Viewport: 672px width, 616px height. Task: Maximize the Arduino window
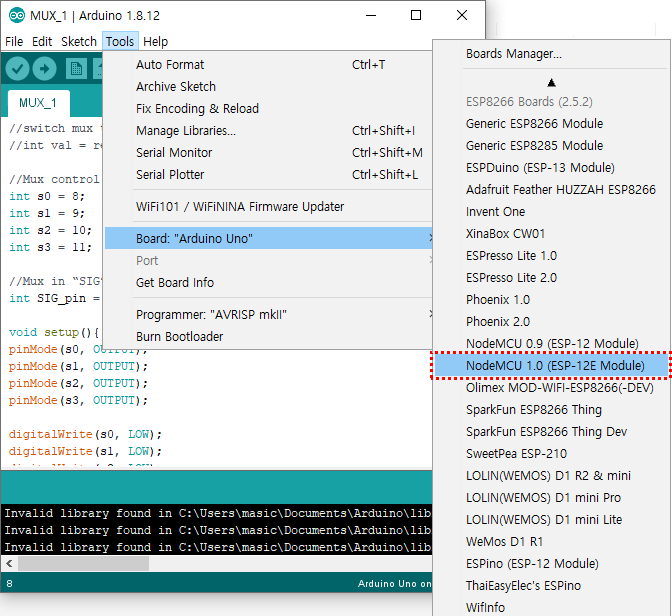pyautogui.click(x=416, y=15)
